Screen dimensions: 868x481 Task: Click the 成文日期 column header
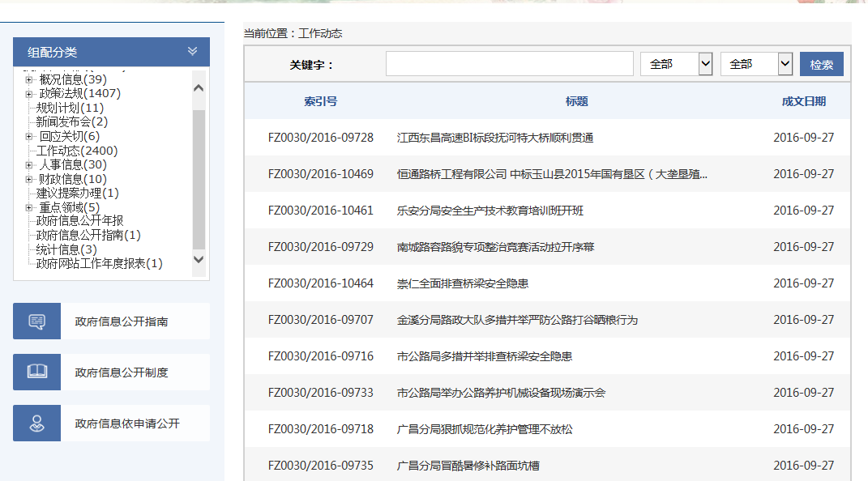pyautogui.click(x=804, y=101)
